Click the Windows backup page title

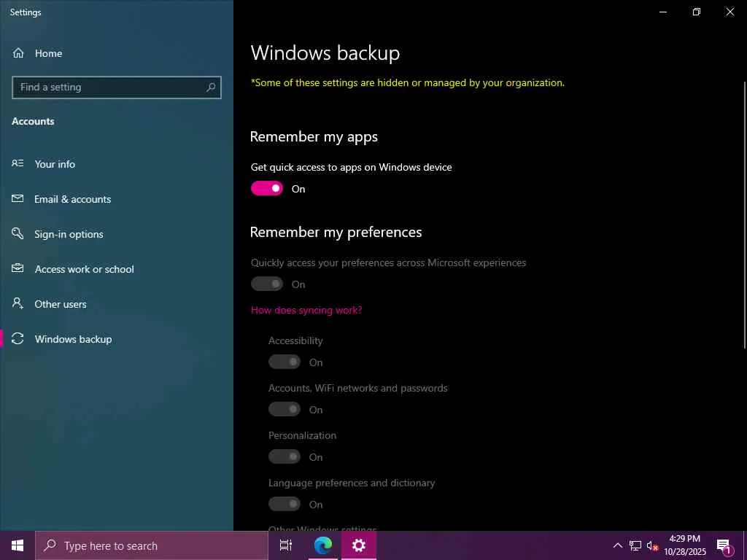click(x=325, y=52)
